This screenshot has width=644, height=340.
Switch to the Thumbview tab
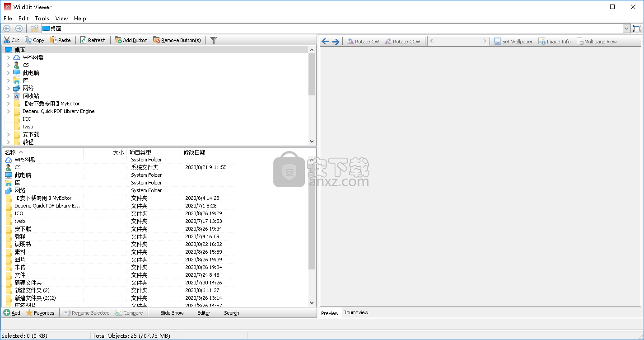pyautogui.click(x=356, y=312)
